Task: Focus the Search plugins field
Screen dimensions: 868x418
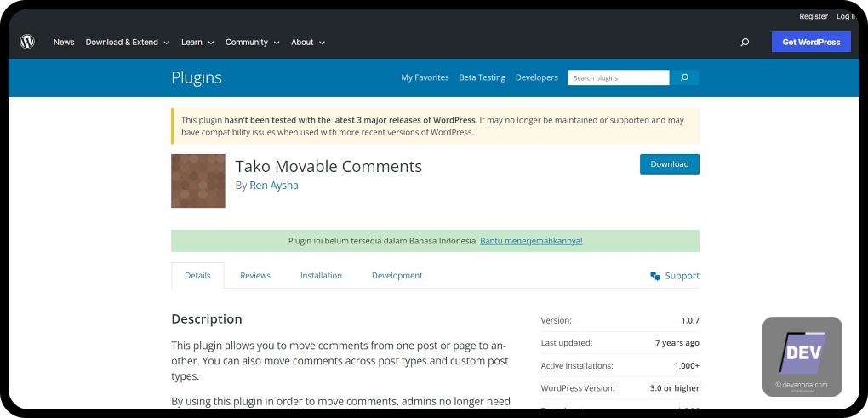Action: point(619,77)
